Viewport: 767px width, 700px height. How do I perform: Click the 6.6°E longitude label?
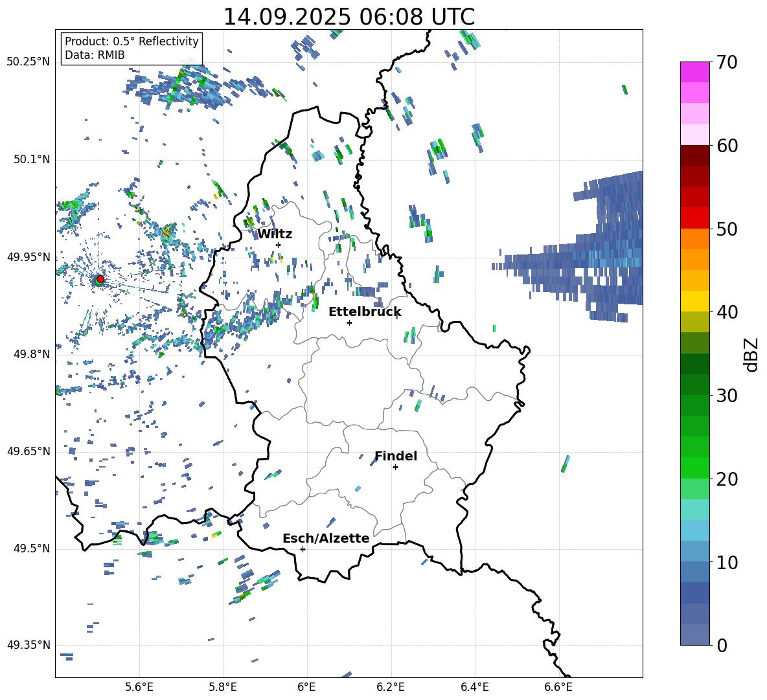click(x=558, y=687)
